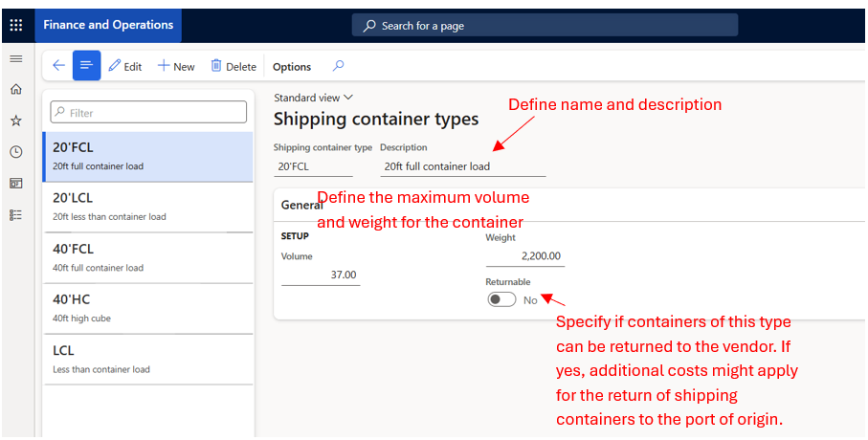Viewport: 868px width, 440px height.
Task: Delete the selected container type
Action: 234,66
